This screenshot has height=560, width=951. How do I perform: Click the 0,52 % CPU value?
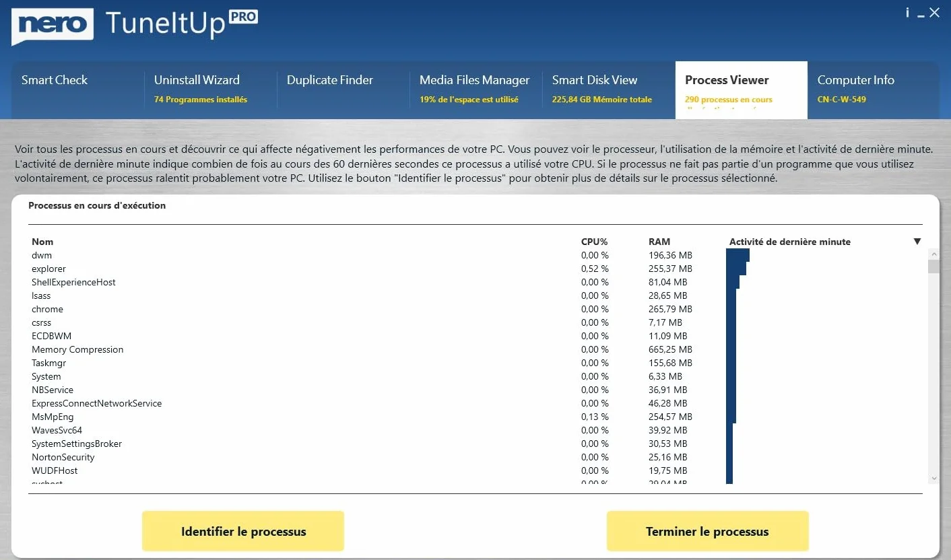(595, 269)
